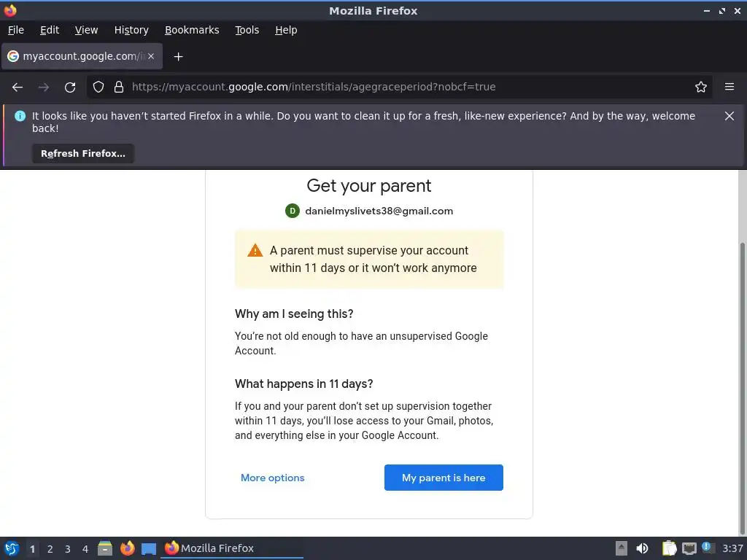This screenshot has width=747, height=560.
Task: Click the green D account avatar
Action: point(292,211)
